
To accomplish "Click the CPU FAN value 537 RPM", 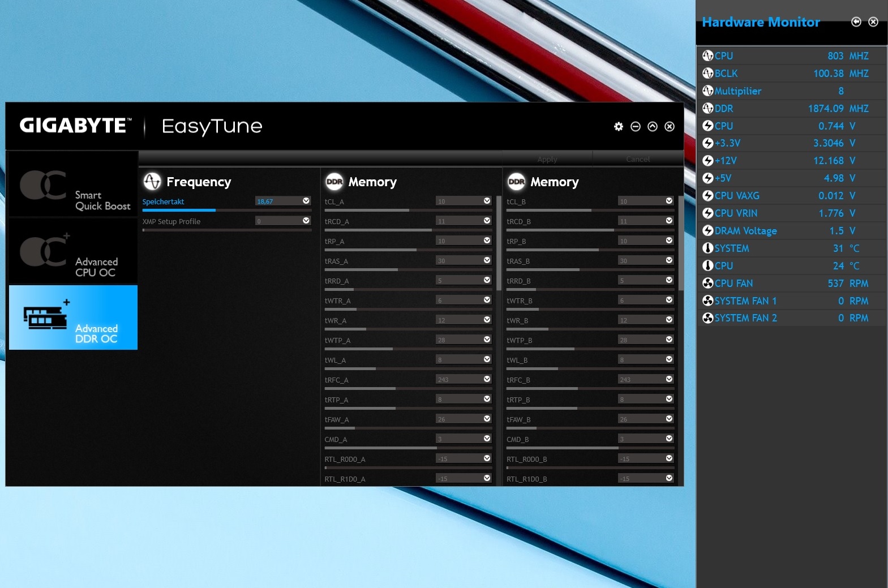I will click(x=848, y=283).
